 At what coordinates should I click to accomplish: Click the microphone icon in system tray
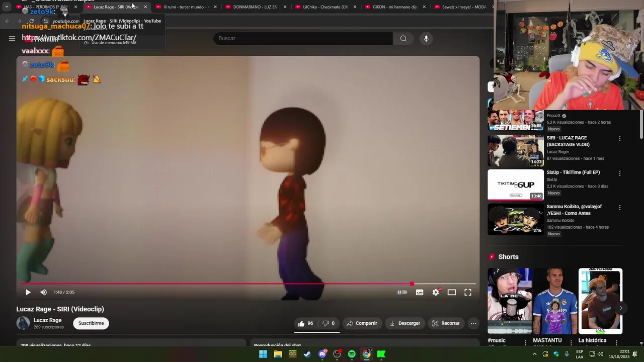click(567, 354)
